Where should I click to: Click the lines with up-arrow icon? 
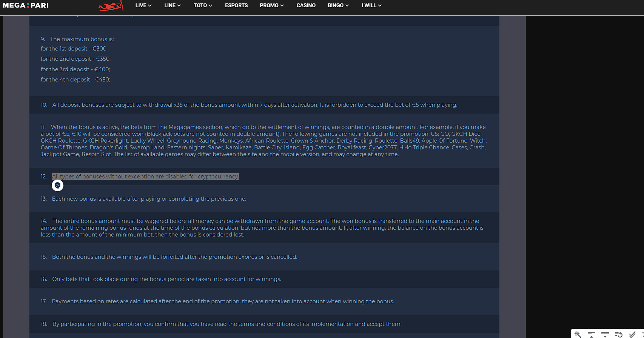pos(591,334)
